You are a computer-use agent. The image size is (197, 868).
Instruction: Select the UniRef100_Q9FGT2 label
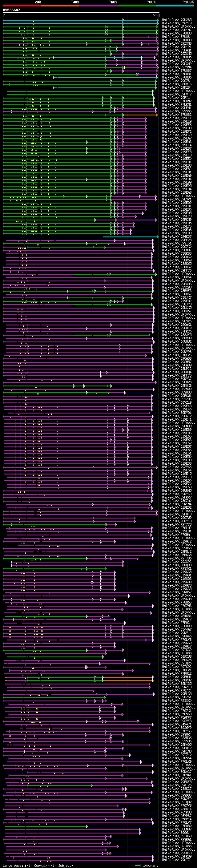[x=177, y=416]
